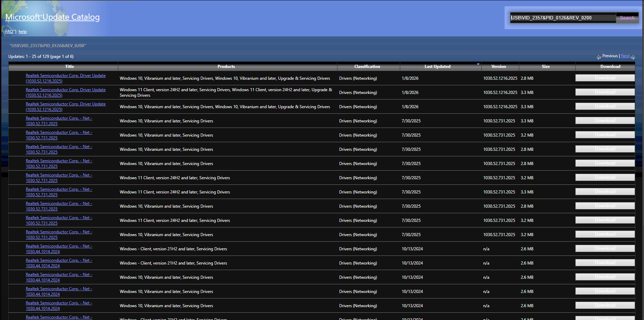Sort by the Classification column header

[x=367, y=67]
